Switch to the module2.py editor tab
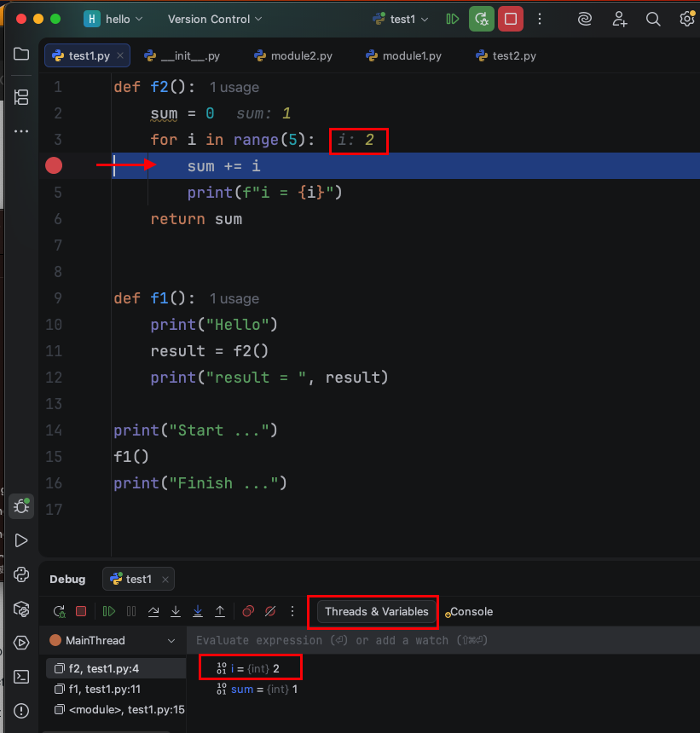The width and height of the screenshot is (700, 733). point(293,56)
